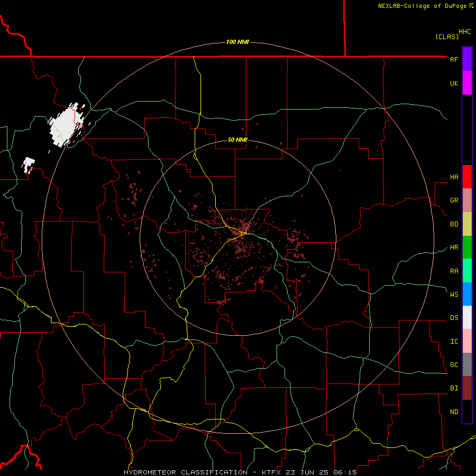
Task: Click the GR legend label
Action: (454, 200)
